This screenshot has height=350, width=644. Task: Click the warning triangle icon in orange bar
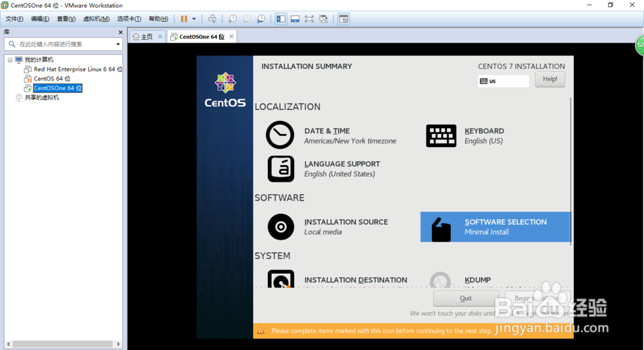tap(261, 331)
